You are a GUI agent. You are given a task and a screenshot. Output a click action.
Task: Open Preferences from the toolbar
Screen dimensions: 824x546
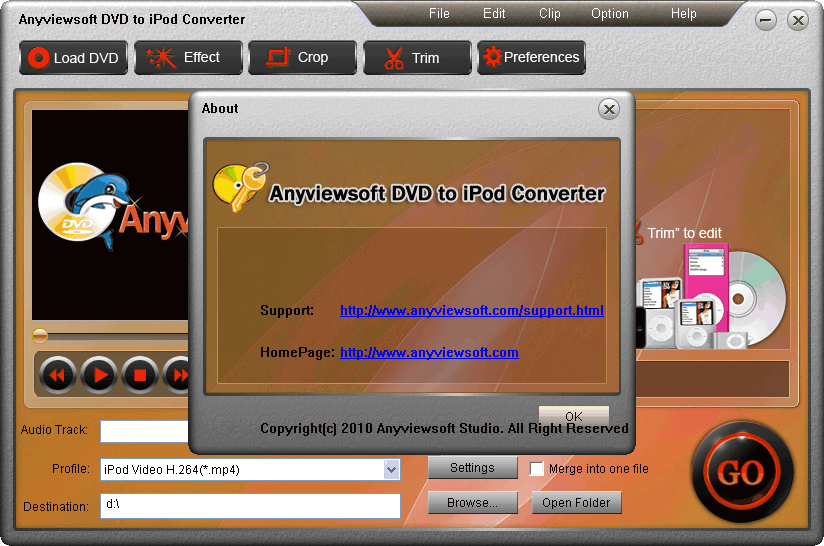(531, 58)
